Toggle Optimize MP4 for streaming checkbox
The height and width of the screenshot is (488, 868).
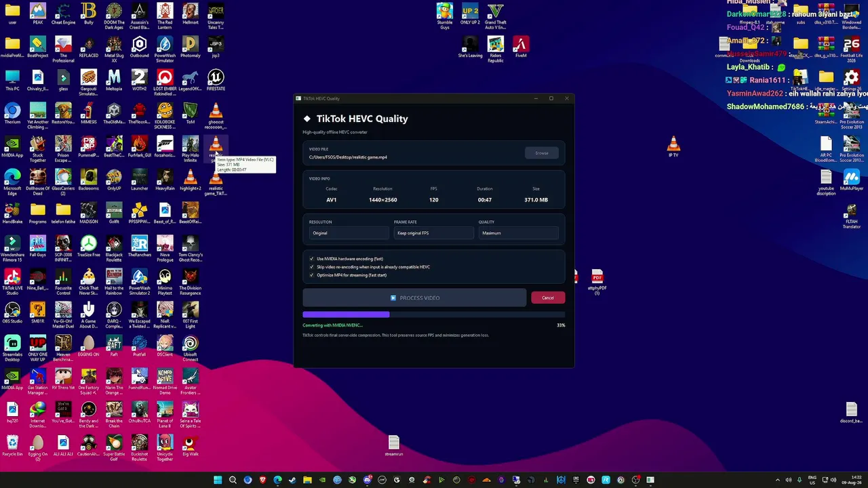[311, 275]
